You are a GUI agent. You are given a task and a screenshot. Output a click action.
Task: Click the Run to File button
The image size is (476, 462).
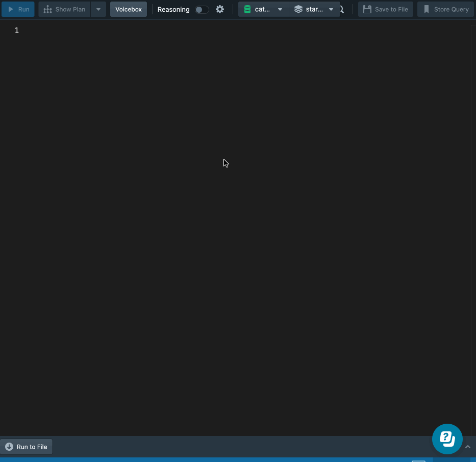pyautogui.click(x=26, y=447)
